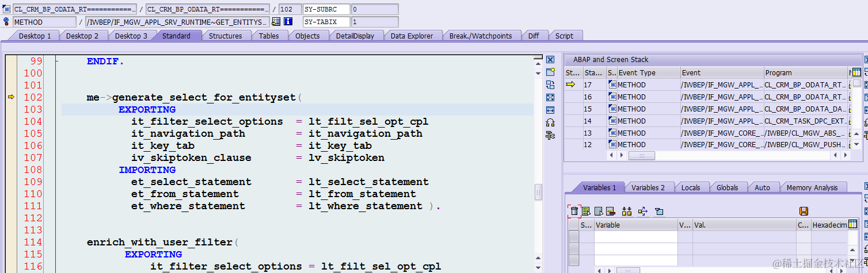Click breakpoint margin at line 104
Image resolution: width=868 pixels, height=273 pixels.
(11, 121)
